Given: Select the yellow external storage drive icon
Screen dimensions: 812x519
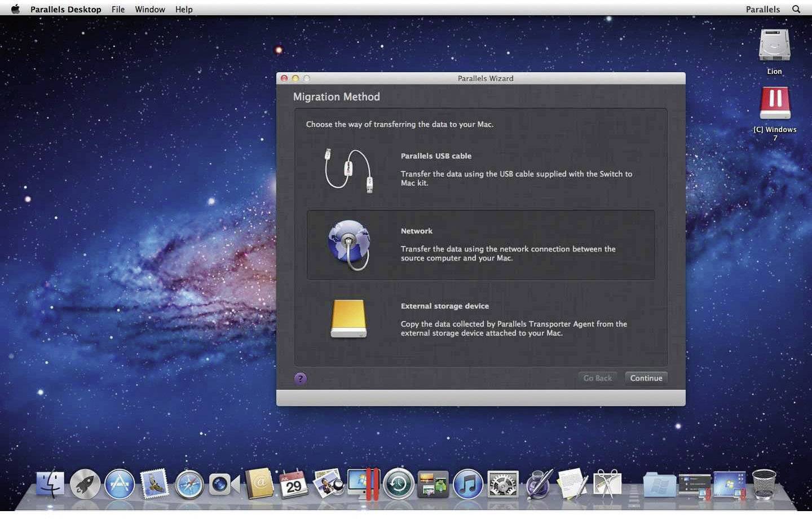Looking at the screenshot, I should click(x=348, y=319).
